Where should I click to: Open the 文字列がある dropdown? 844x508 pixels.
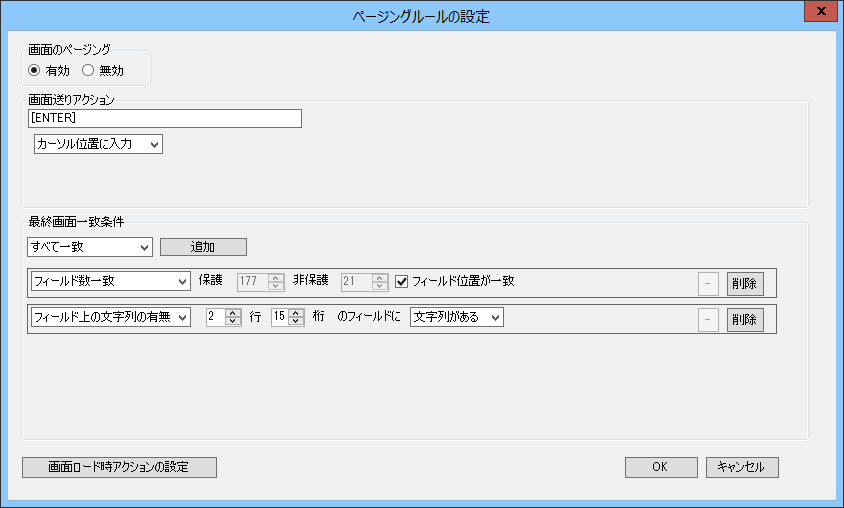pyautogui.click(x=456, y=317)
